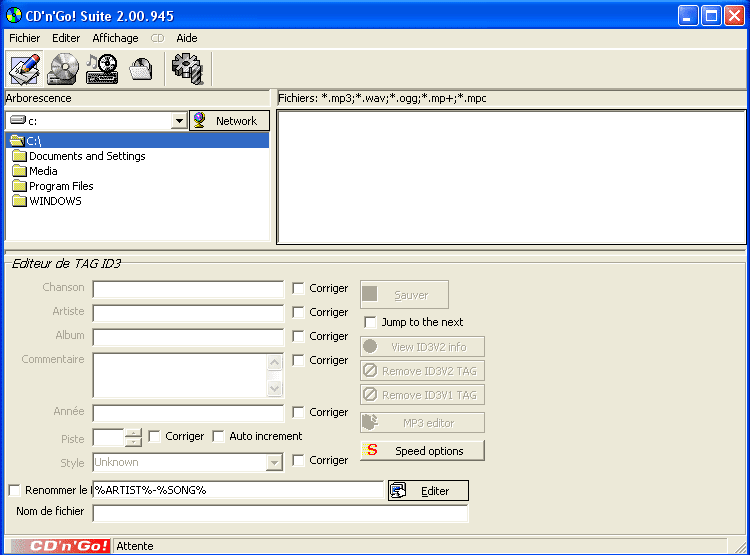The width and height of the screenshot is (750, 555).
Task: Click the Program Files folder icon
Action: coord(19,186)
